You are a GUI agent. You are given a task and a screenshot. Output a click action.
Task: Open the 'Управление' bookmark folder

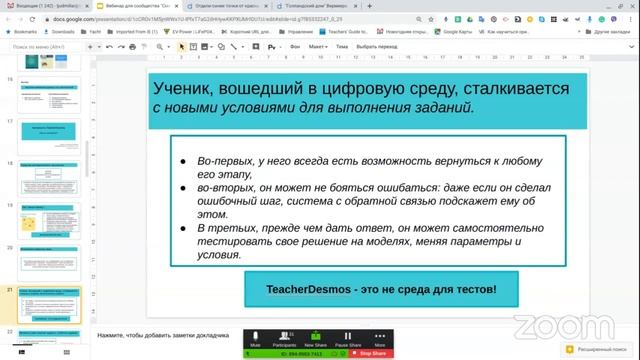[x=296, y=31]
